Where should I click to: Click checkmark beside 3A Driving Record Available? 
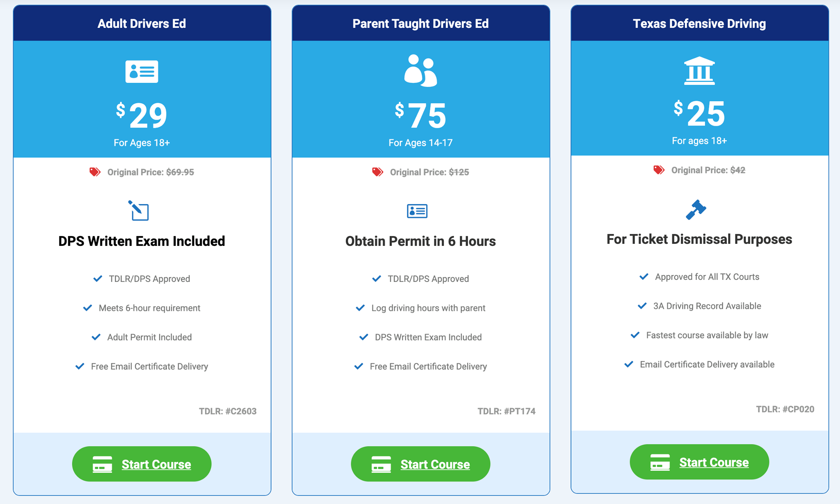click(642, 306)
